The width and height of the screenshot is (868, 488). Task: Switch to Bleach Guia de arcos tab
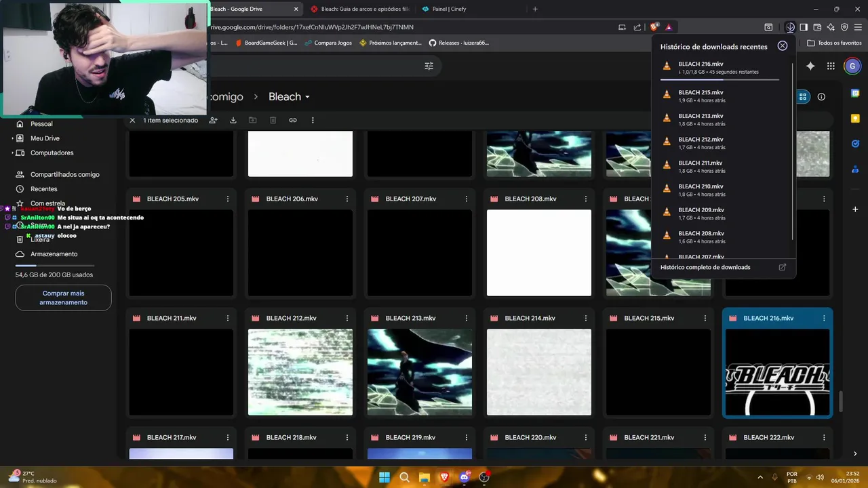click(x=359, y=9)
